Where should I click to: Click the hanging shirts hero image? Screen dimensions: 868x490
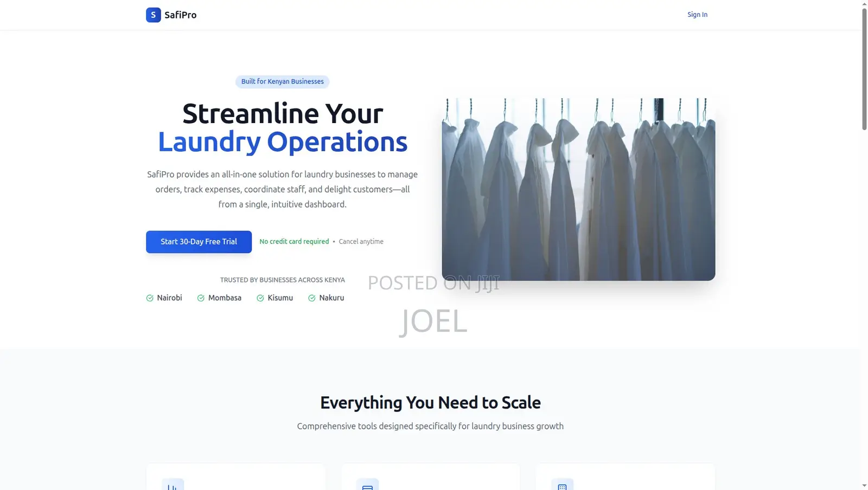[x=578, y=189]
